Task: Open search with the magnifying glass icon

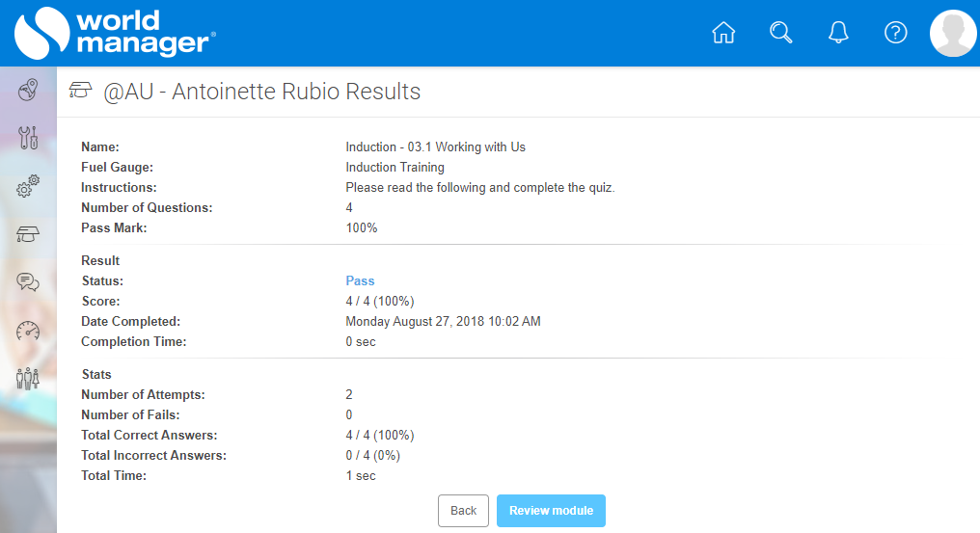Action: 780,33
